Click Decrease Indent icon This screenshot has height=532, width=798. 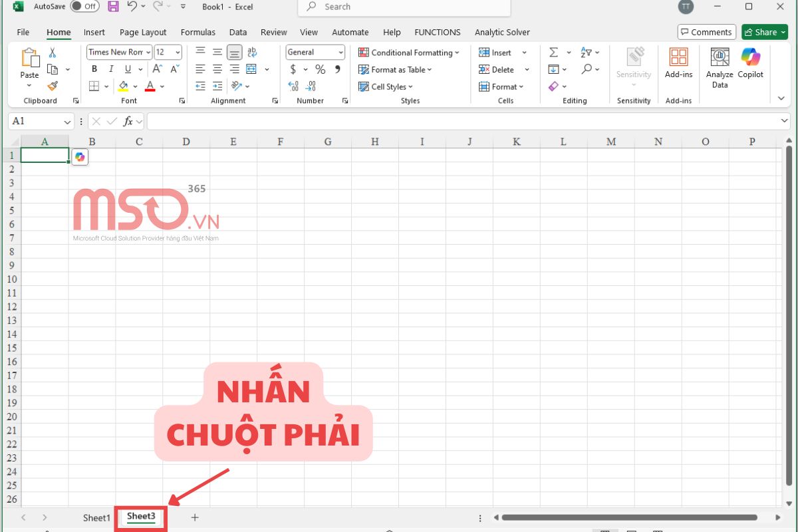pos(200,86)
